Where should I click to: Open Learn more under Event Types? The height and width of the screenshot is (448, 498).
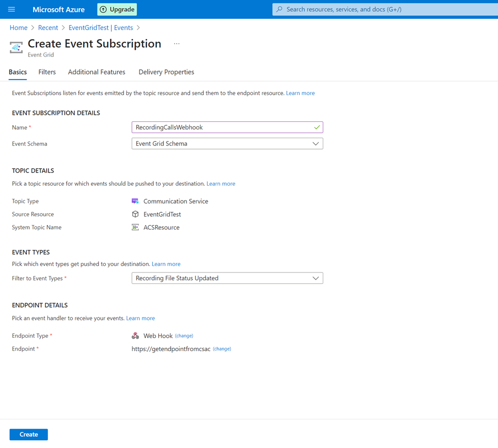pos(166,264)
